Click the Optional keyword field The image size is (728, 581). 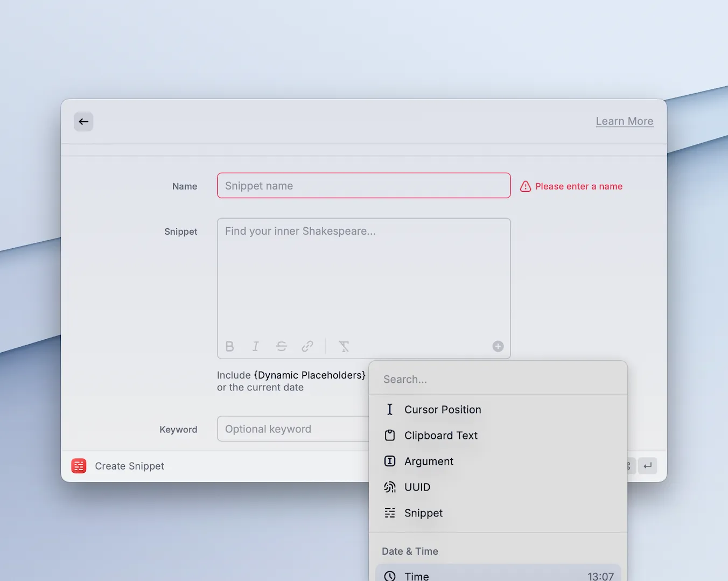pos(291,429)
